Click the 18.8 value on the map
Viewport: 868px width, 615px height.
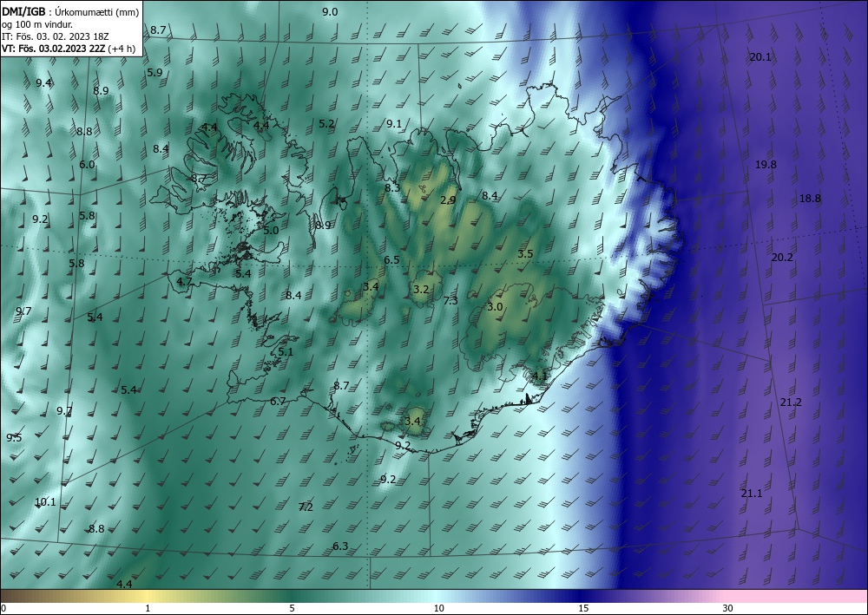[811, 199]
